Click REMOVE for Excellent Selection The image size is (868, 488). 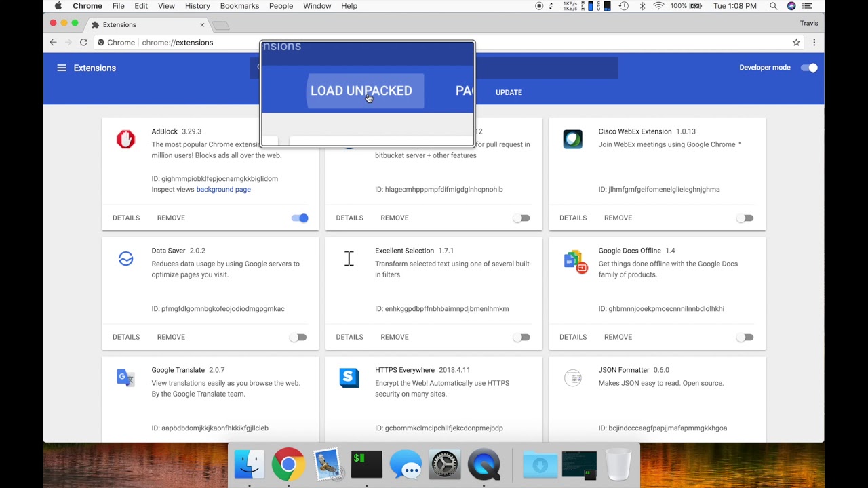click(395, 337)
